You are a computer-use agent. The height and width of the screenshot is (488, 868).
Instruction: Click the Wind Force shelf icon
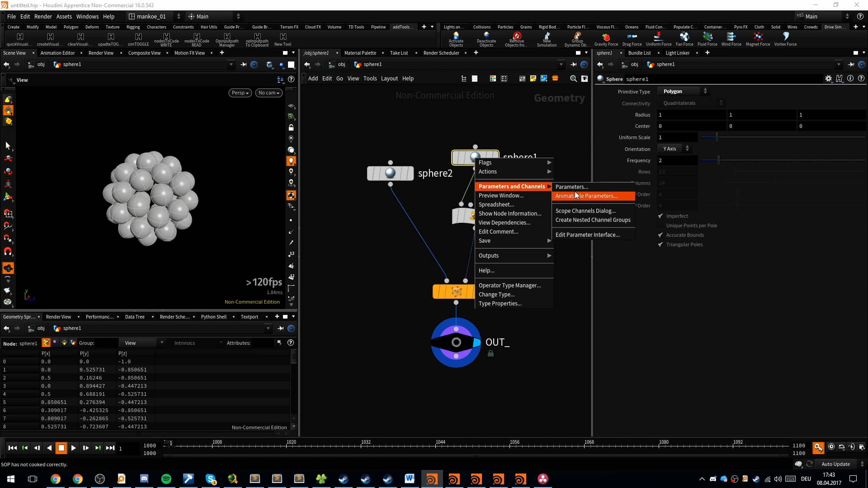pos(731,39)
